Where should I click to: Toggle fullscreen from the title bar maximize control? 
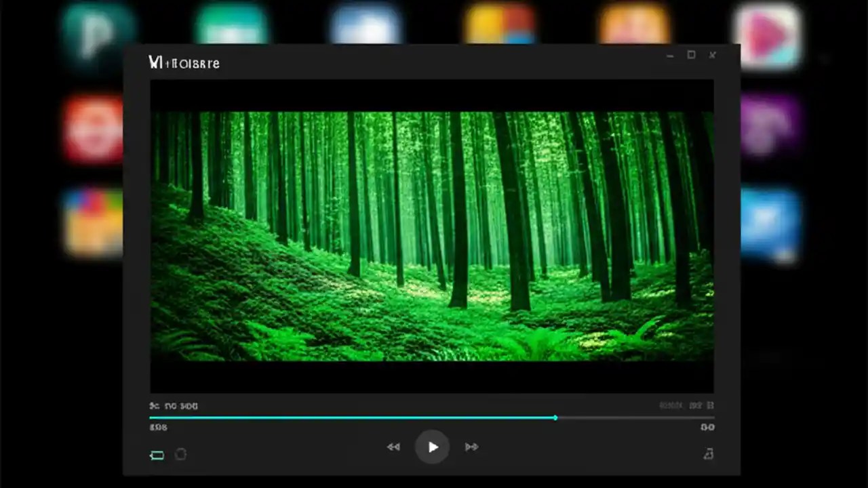coord(691,55)
